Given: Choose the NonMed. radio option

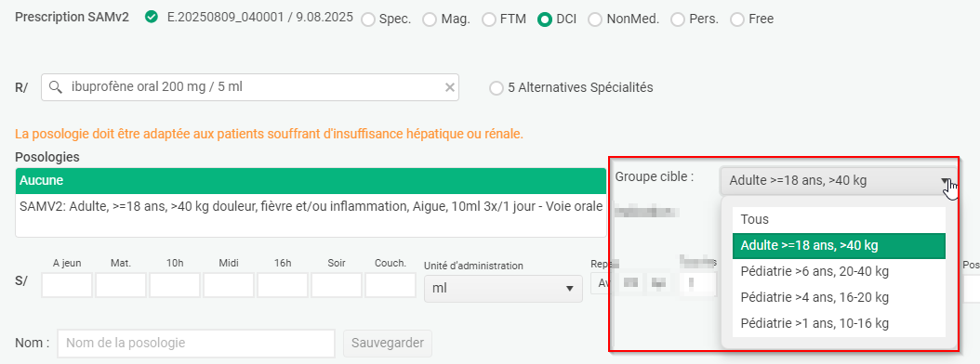Looking at the screenshot, I should coord(595,20).
